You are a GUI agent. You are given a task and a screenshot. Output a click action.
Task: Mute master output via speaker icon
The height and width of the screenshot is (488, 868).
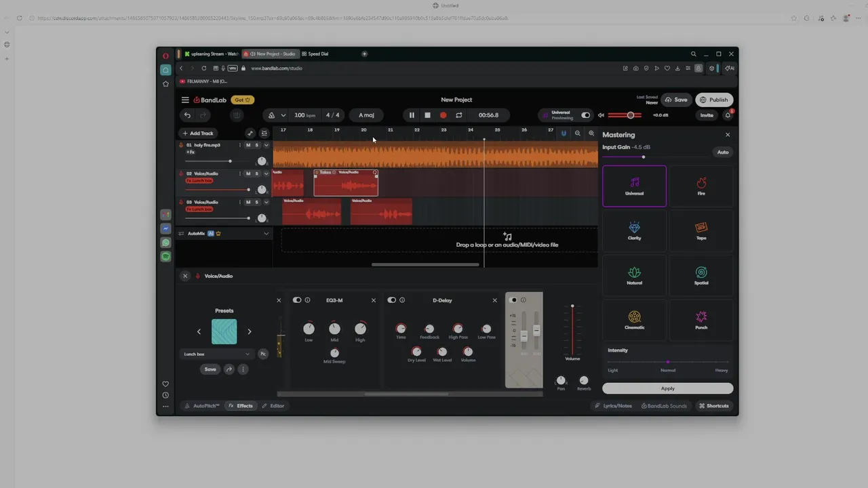click(x=601, y=115)
